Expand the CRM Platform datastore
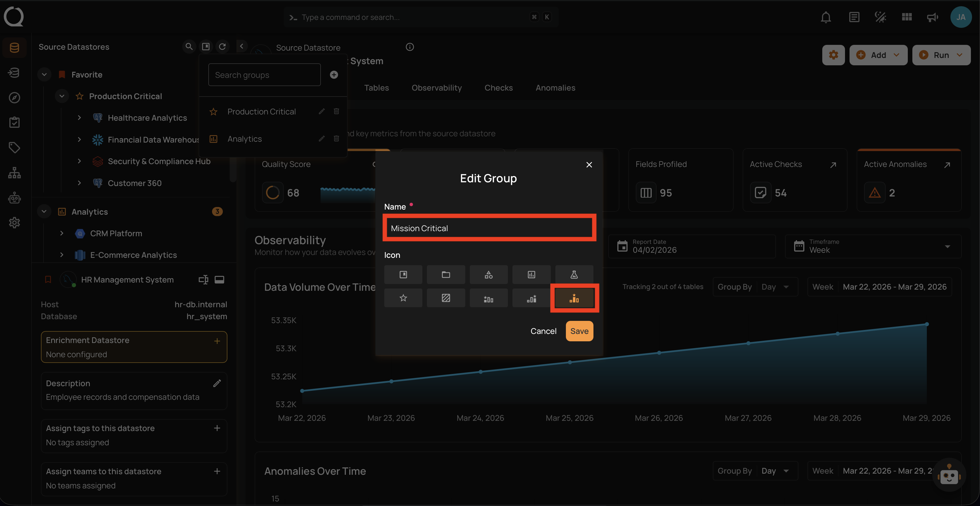Viewport: 980px width, 506px height. tap(62, 233)
